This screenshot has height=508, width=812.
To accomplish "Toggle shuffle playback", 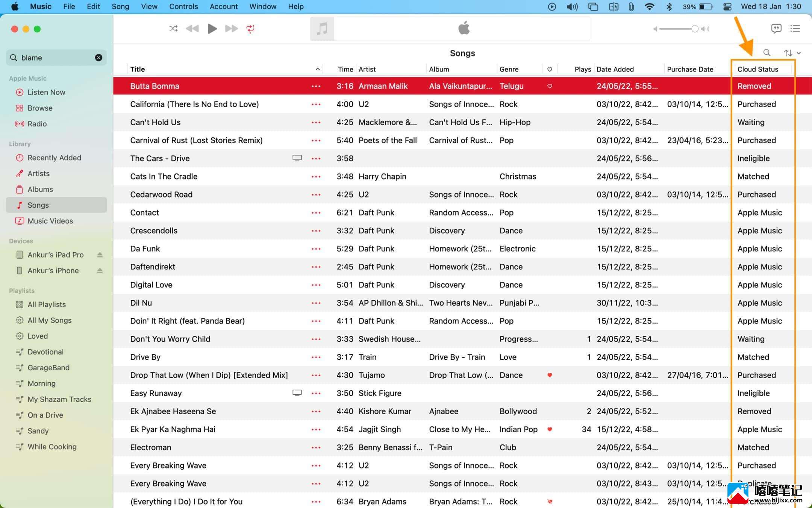I will (x=173, y=29).
